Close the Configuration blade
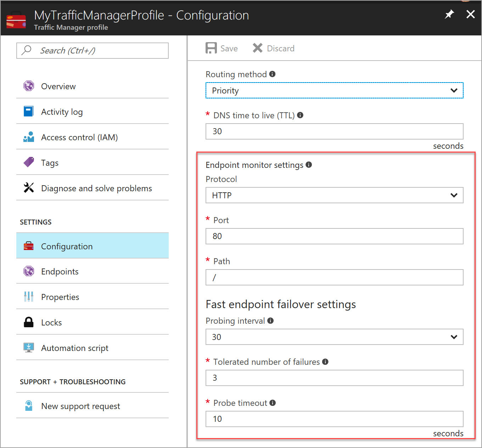 point(470,15)
